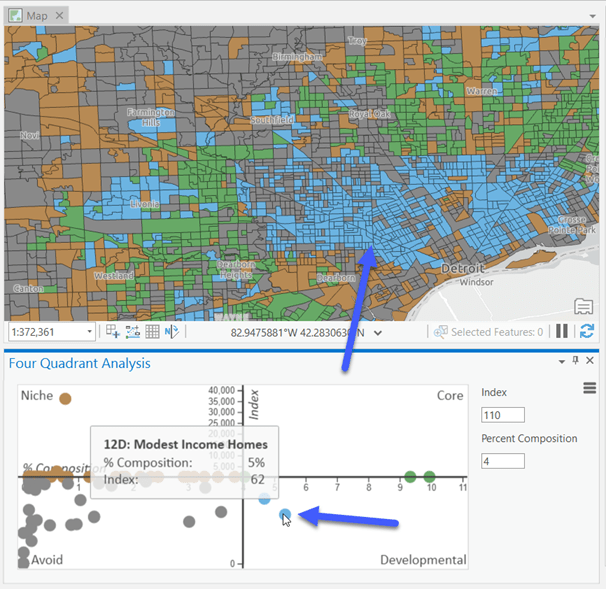
Task: Click the Niche quadrant label
Action: [x=37, y=395]
